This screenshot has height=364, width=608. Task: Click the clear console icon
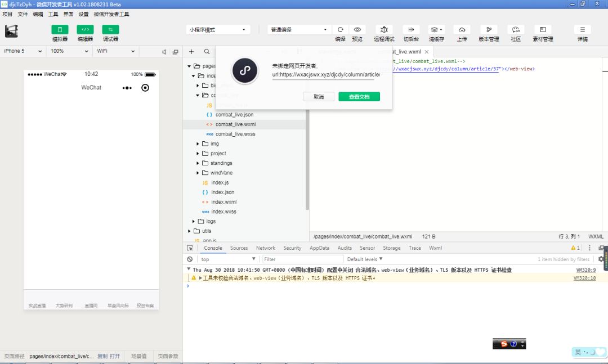pos(190,259)
